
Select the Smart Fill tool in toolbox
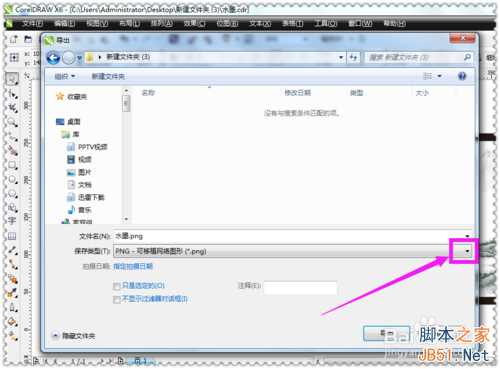tap(12, 151)
